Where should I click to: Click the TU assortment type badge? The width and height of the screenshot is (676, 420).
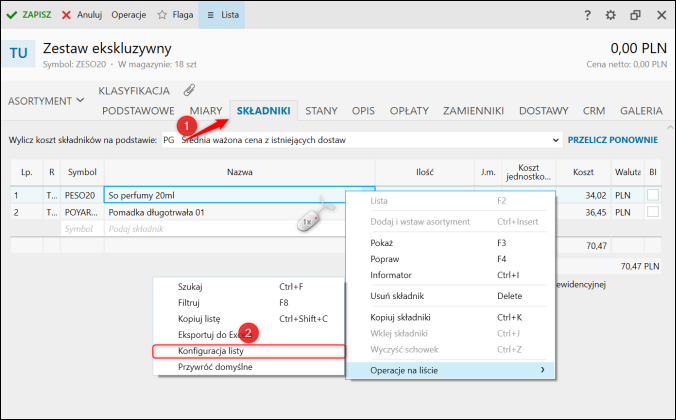[x=19, y=53]
